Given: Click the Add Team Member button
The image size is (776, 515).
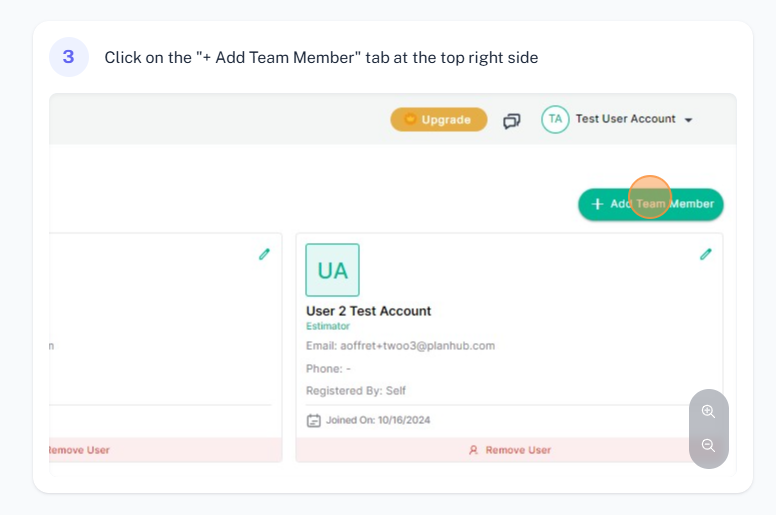Looking at the screenshot, I should [x=651, y=204].
